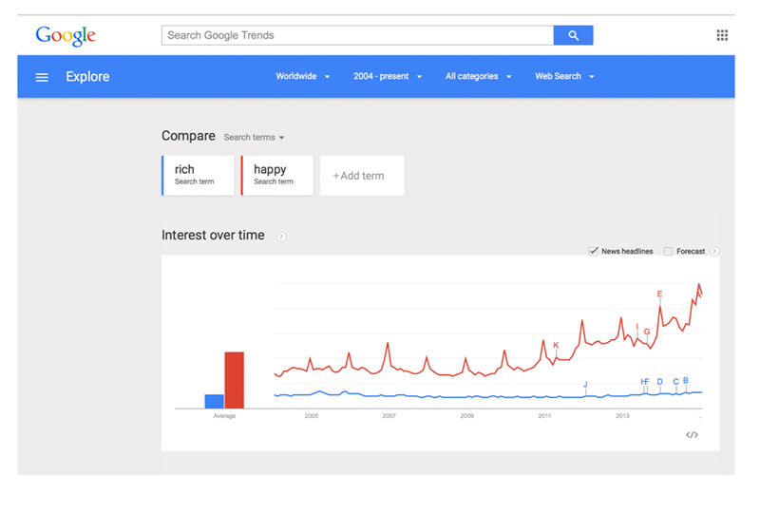Click the Explore page title
The width and height of the screenshot is (760, 532).
point(87,77)
